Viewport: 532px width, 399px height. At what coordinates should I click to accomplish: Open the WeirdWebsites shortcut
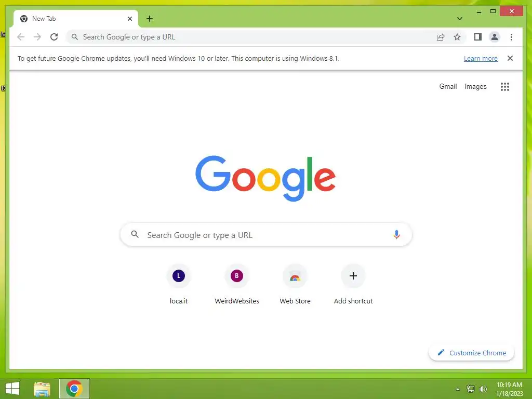pos(237,284)
